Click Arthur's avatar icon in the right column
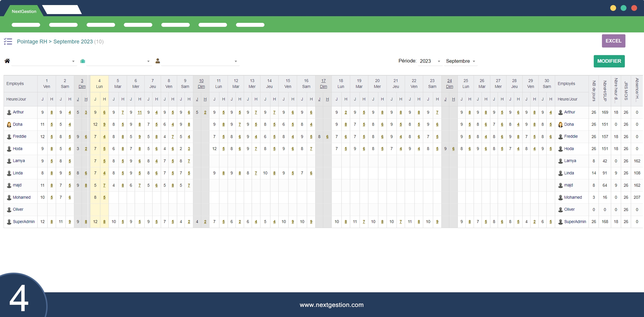The image size is (644, 317). click(x=560, y=112)
